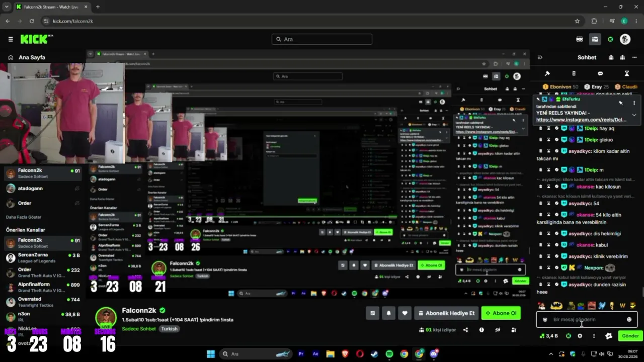Click the hourglass icon in chat toolbar

tap(626, 73)
